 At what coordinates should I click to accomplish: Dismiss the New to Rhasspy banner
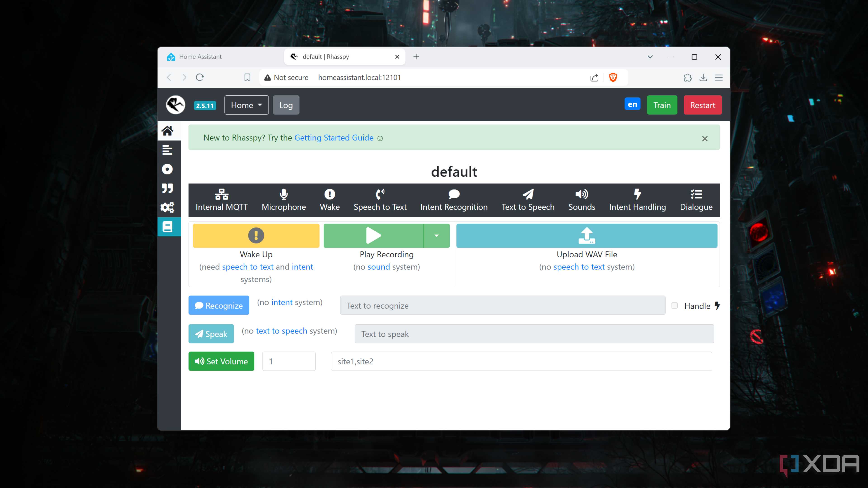click(x=705, y=138)
